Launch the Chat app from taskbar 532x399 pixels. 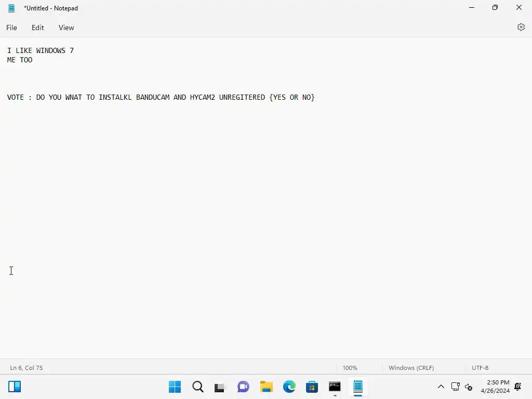click(x=243, y=387)
